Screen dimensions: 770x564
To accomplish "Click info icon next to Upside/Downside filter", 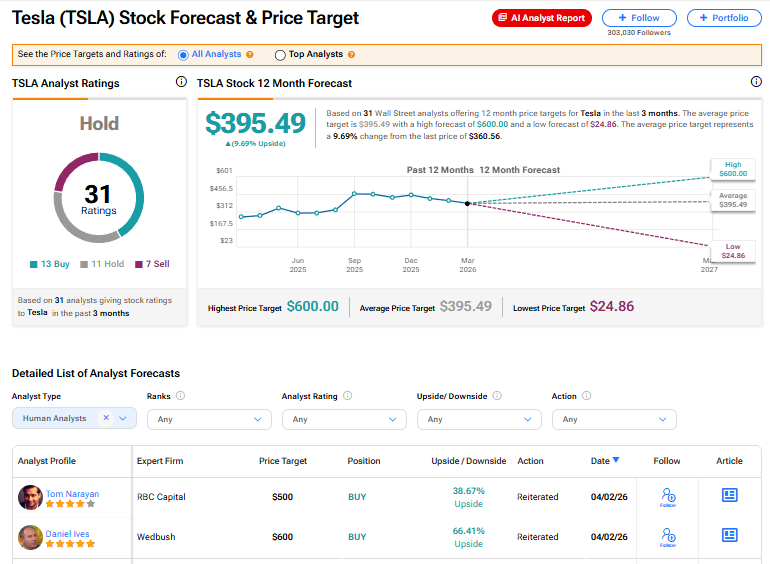I will click(497, 396).
